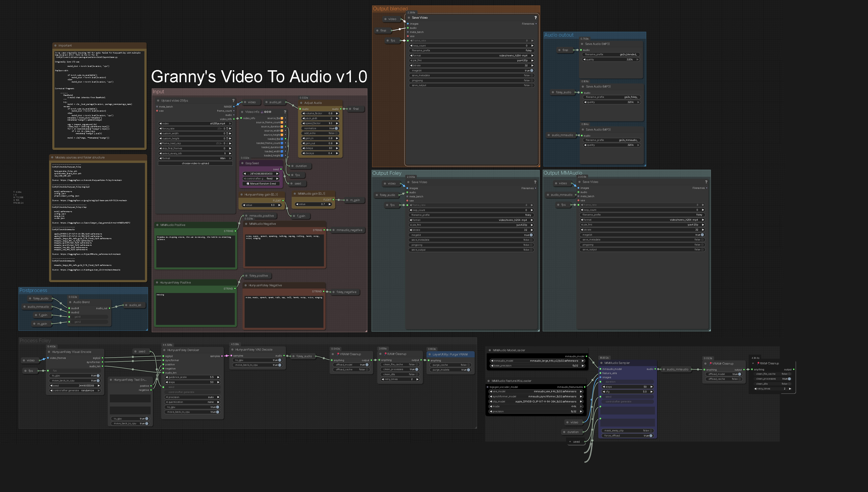Enable save_output in Output MMAudio Save Video

(x=643, y=250)
